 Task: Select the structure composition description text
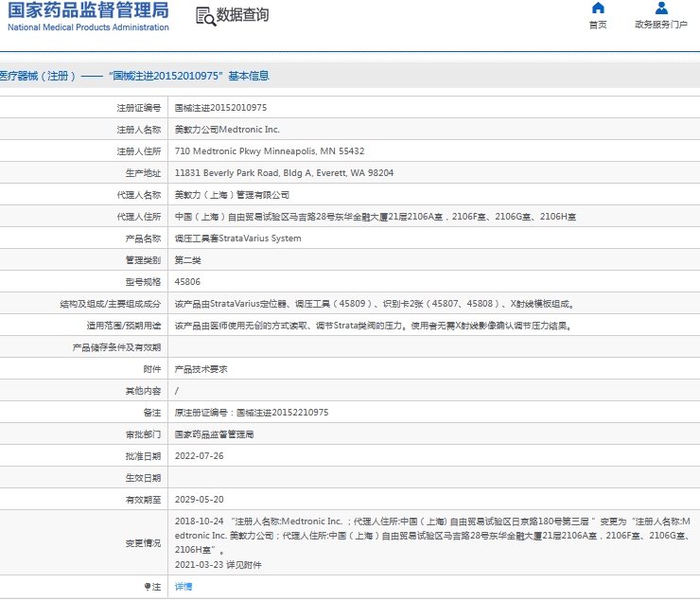click(375, 304)
